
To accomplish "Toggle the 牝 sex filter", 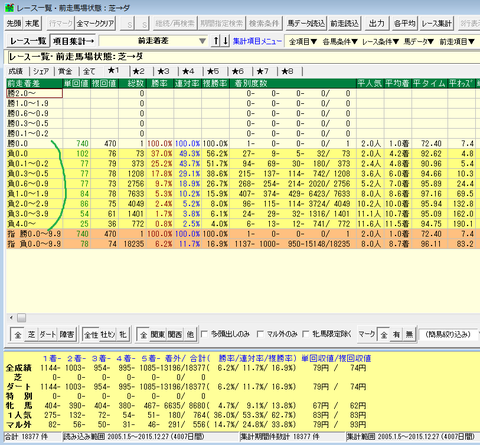I will (x=123, y=334).
